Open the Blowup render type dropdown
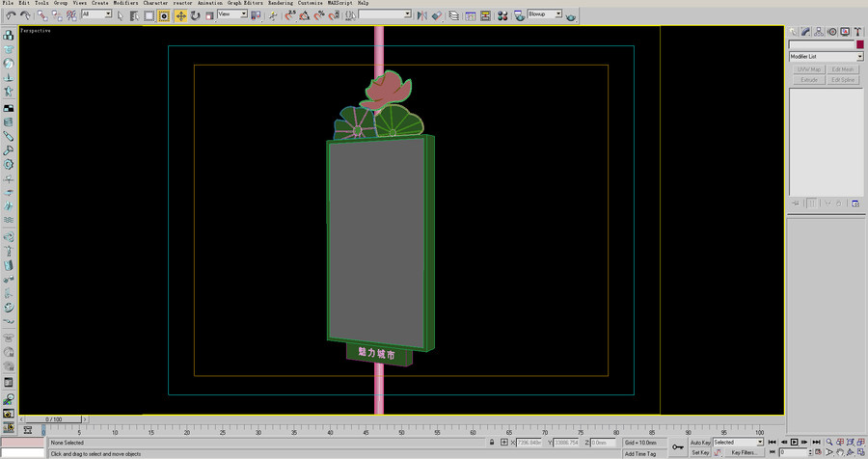The image size is (868, 459). click(545, 13)
